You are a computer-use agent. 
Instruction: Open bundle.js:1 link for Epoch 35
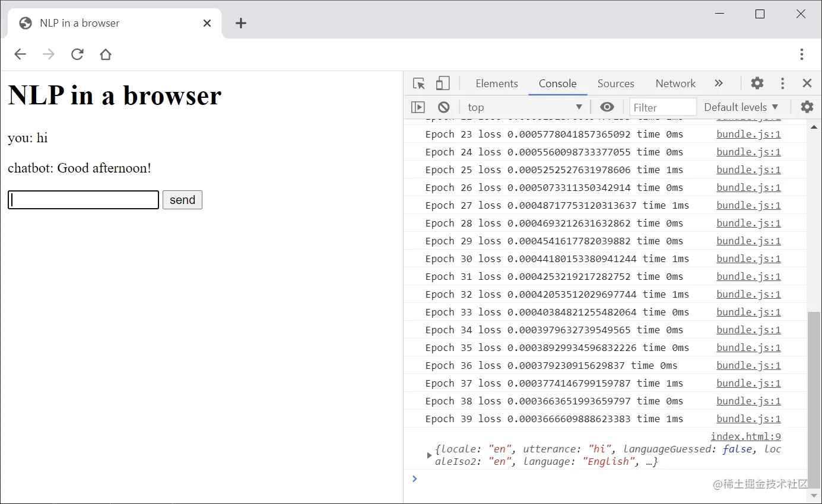pos(748,347)
